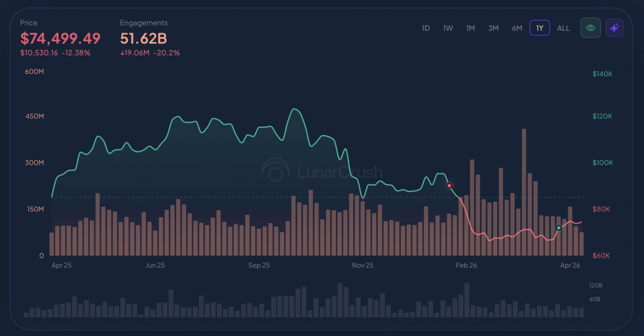Click the $74,499.49 price value

point(60,38)
